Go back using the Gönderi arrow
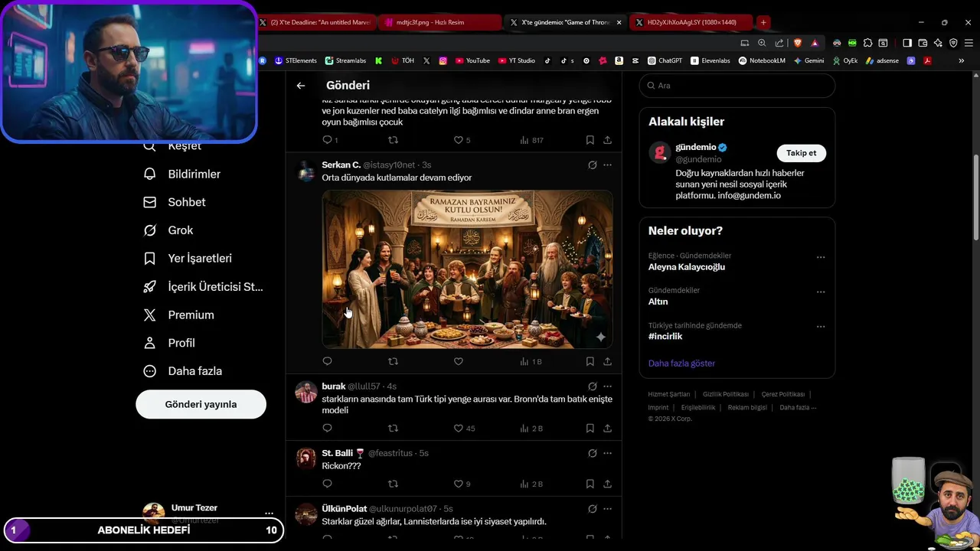The image size is (980, 551). pos(301,86)
